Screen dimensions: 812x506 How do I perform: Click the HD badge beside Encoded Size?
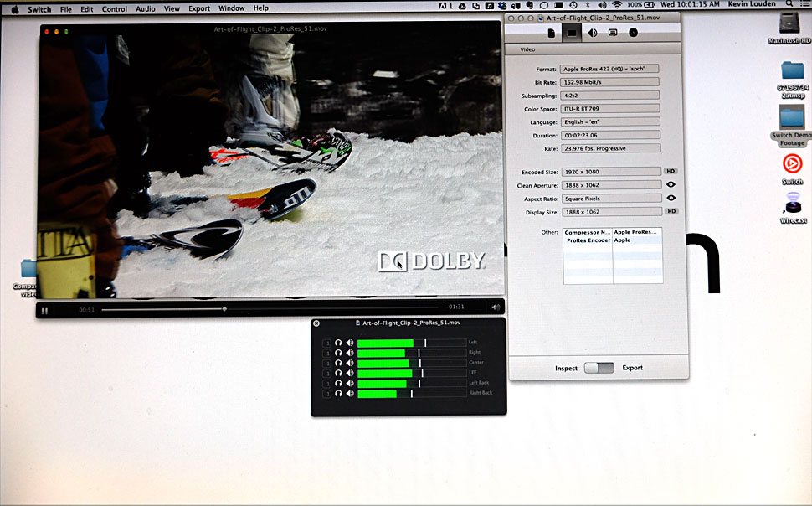pyautogui.click(x=671, y=171)
